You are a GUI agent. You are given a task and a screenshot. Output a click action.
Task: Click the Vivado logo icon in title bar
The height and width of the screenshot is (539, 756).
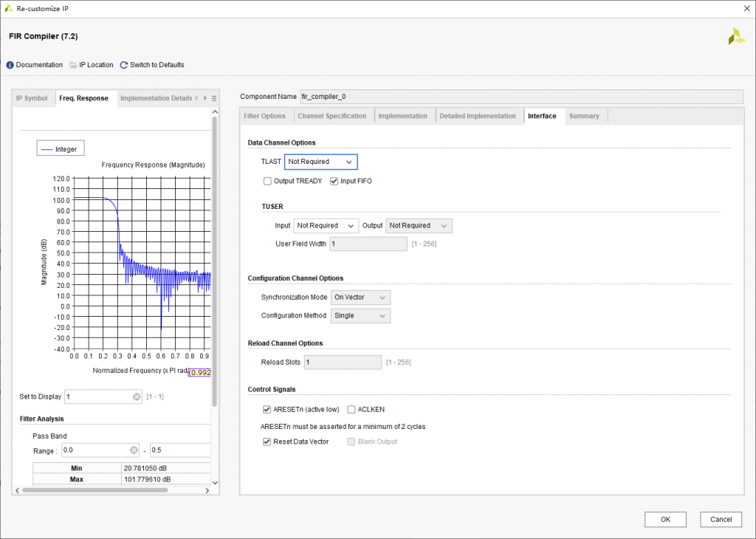pos(9,9)
